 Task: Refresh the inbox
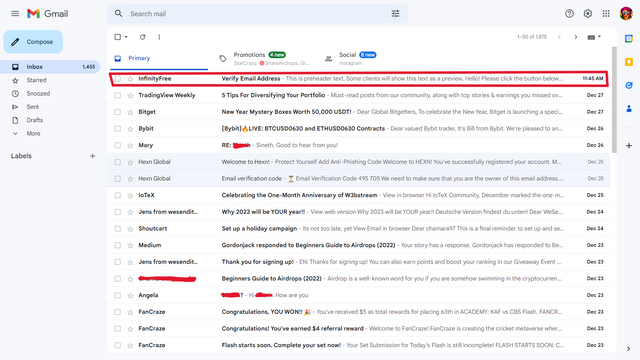(142, 37)
